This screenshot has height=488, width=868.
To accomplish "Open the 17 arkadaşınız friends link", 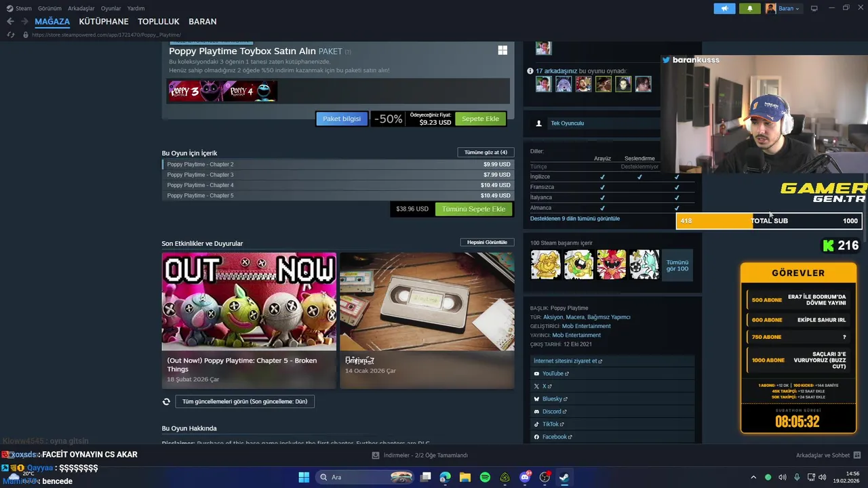I will point(556,70).
